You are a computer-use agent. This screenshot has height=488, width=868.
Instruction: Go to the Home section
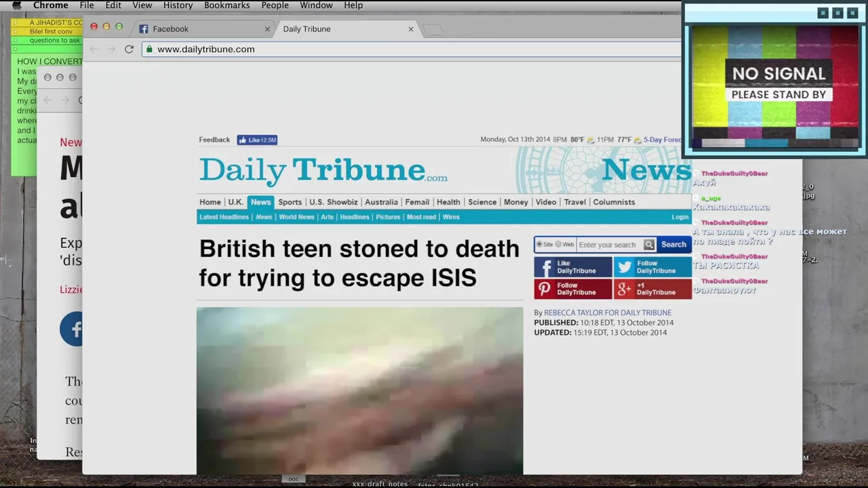[210, 202]
